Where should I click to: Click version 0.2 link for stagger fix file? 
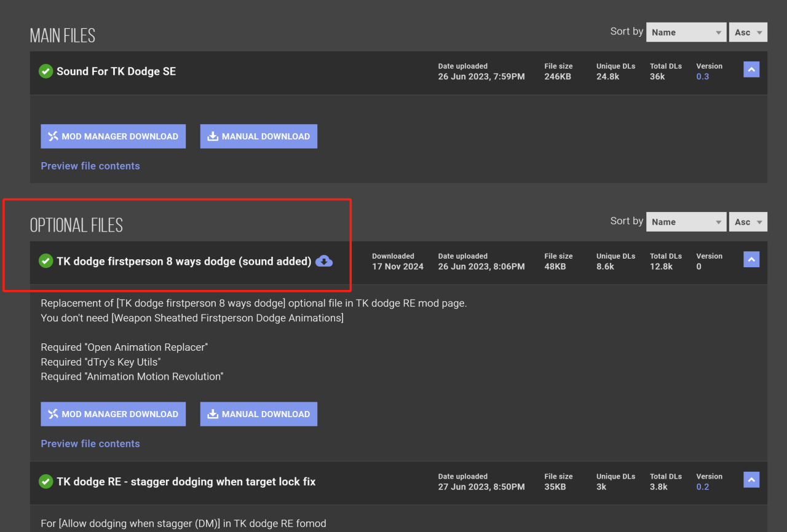tap(703, 487)
